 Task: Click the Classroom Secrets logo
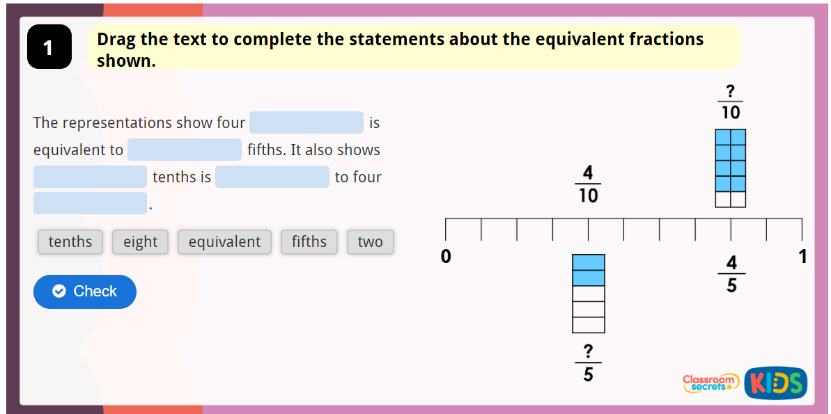coord(708,382)
